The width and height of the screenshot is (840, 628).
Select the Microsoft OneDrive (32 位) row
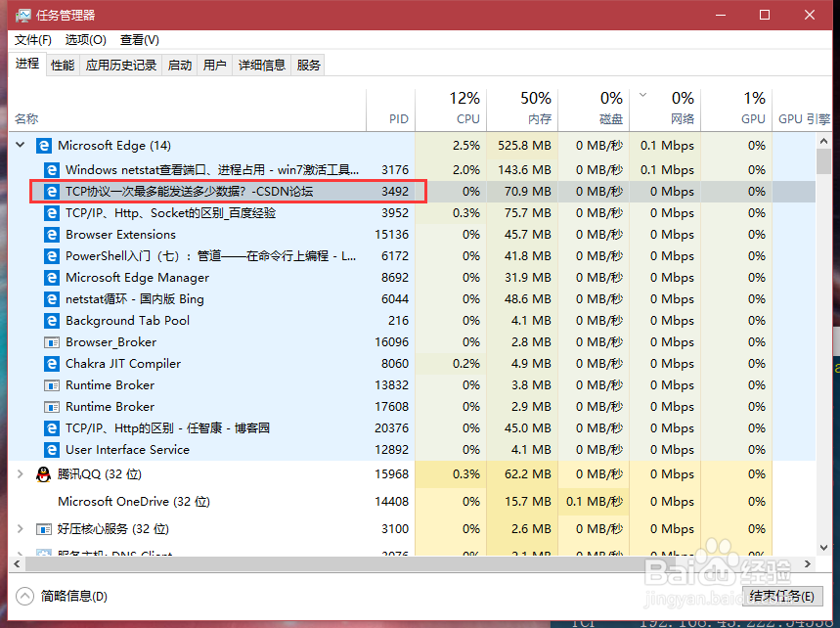pos(412,502)
